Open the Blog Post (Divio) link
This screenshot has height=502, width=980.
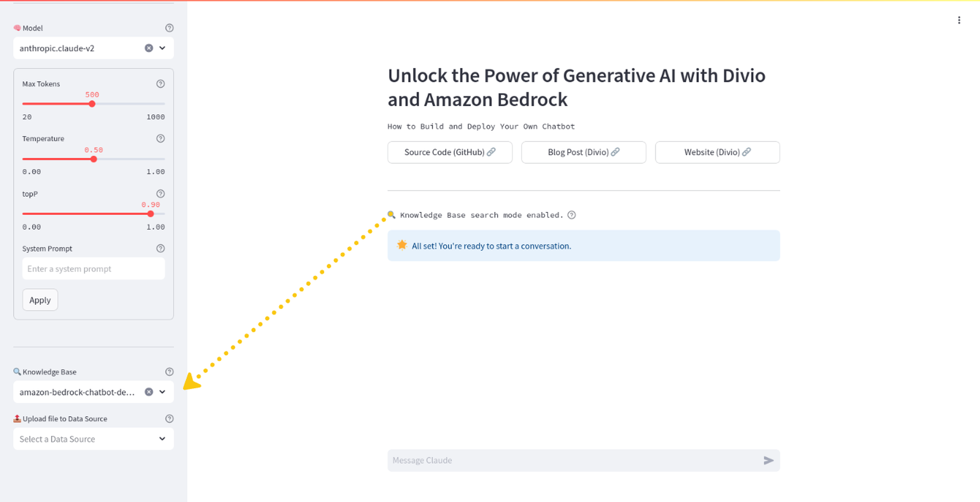pyautogui.click(x=583, y=152)
